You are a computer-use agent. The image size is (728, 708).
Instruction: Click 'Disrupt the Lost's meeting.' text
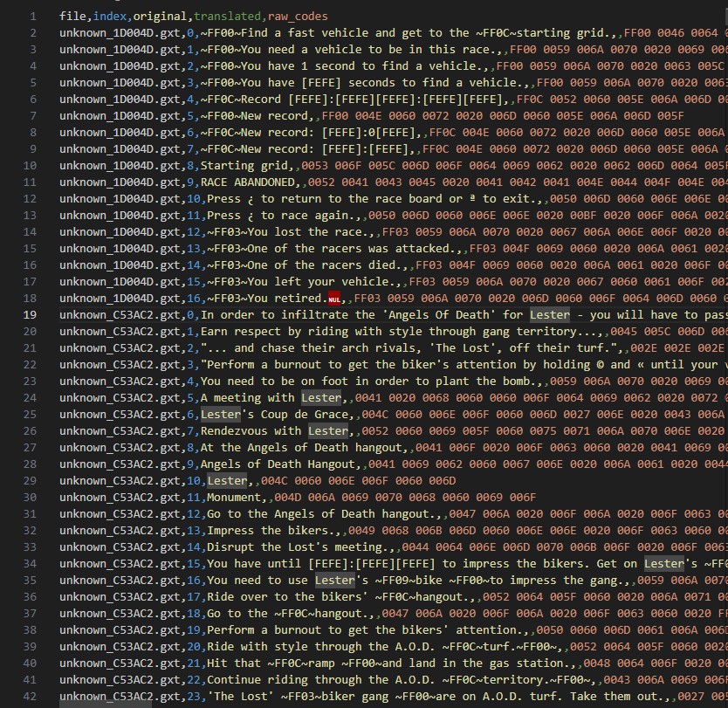pyautogui.click(x=298, y=546)
